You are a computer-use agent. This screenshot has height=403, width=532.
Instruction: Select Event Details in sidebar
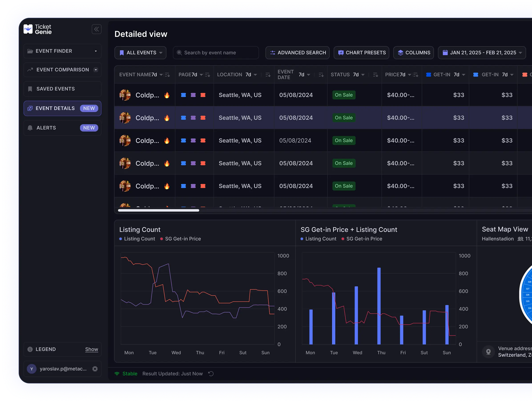(x=62, y=108)
